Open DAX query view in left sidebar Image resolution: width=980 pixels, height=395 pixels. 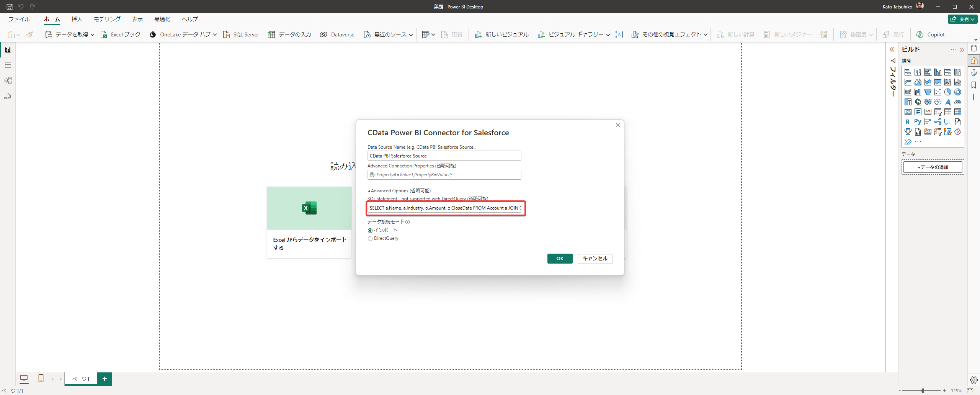(x=8, y=96)
